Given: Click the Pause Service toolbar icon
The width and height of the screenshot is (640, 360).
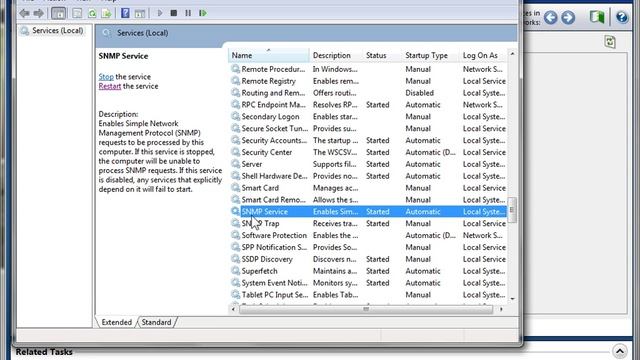Looking at the screenshot, I should point(188,13).
